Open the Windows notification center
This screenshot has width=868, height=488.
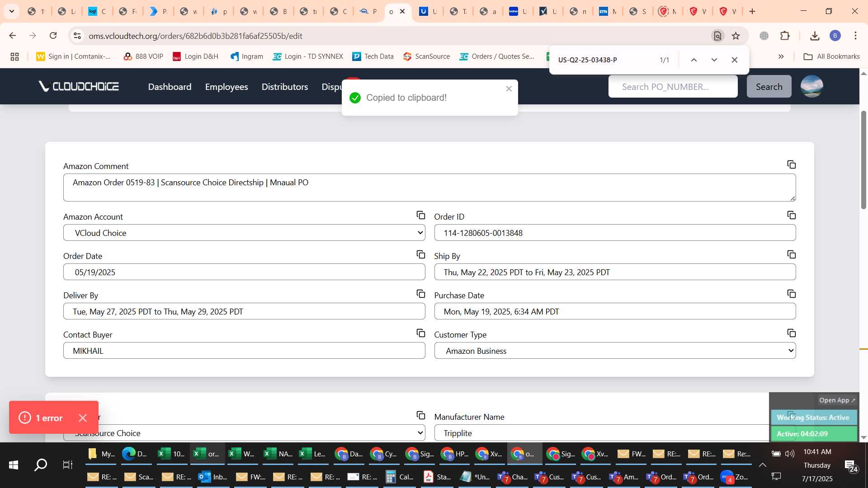(x=851, y=465)
